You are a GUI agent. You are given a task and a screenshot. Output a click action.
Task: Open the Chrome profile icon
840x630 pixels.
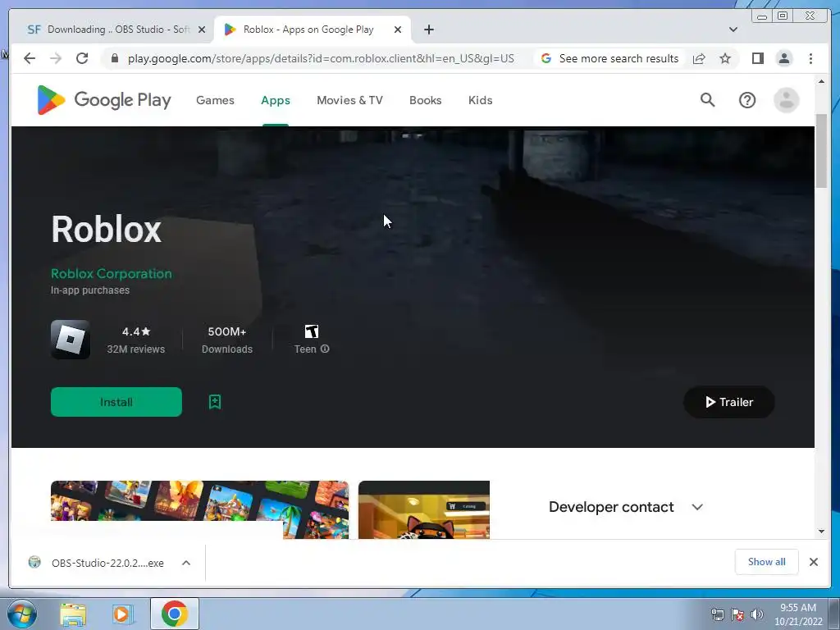[783, 58]
